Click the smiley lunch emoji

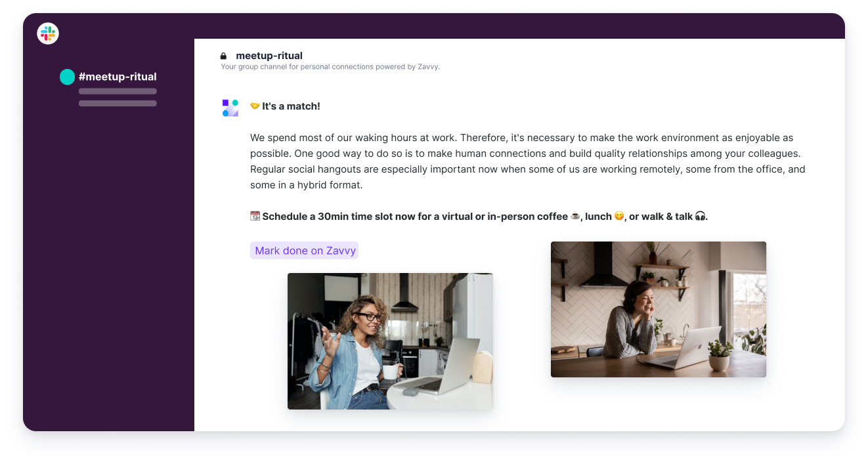tap(618, 216)
